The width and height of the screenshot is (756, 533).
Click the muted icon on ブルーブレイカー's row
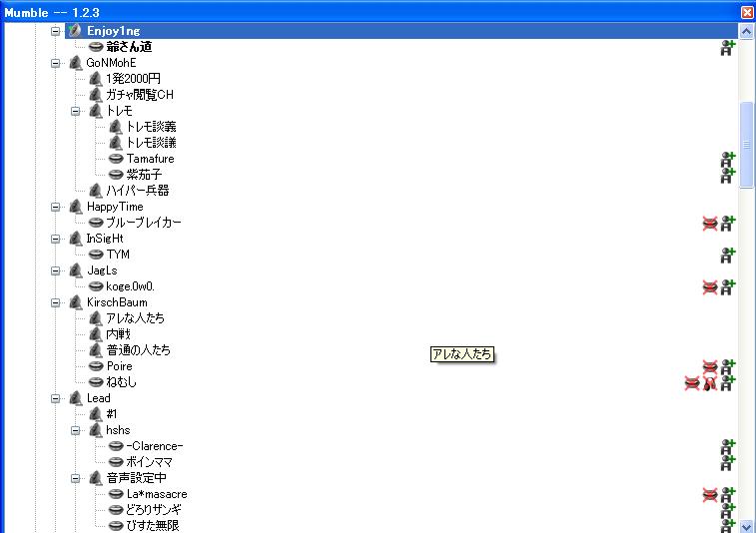tap(710, 223)
